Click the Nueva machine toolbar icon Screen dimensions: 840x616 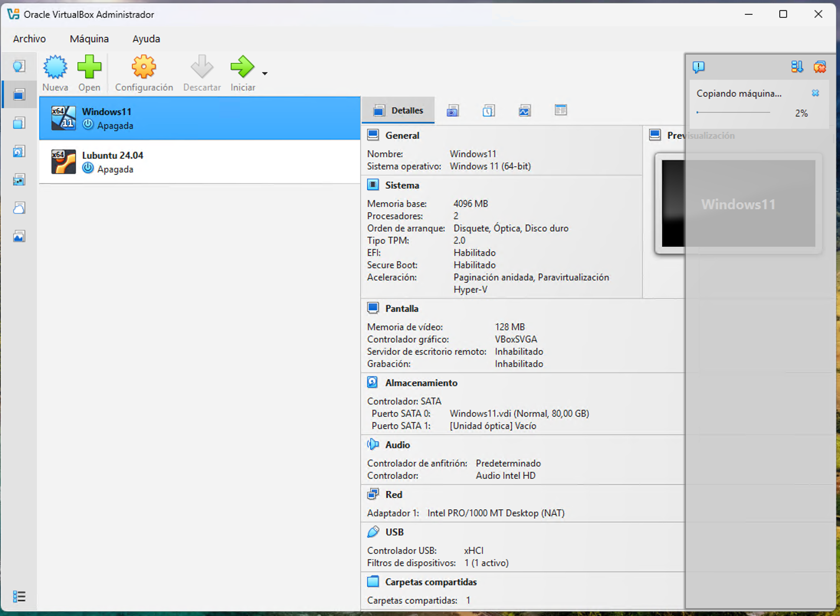(55, 73)
